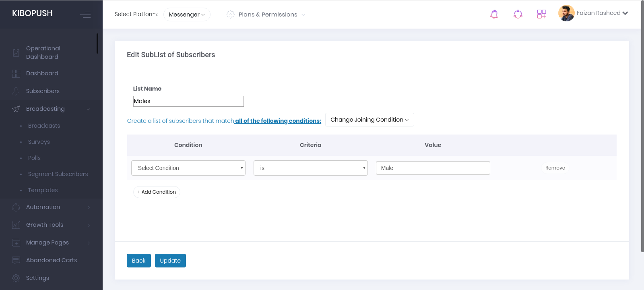Expand the Automation submenu arrow

pos(89,207)
